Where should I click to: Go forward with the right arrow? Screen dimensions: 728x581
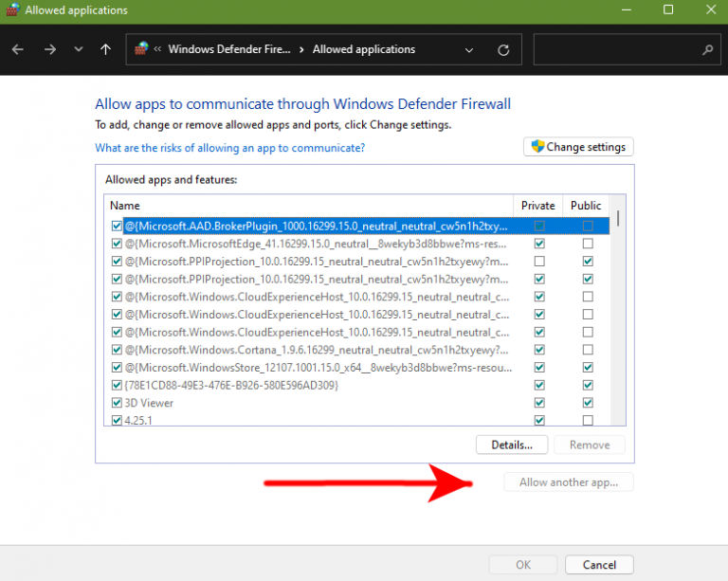(x=49, y=49)
